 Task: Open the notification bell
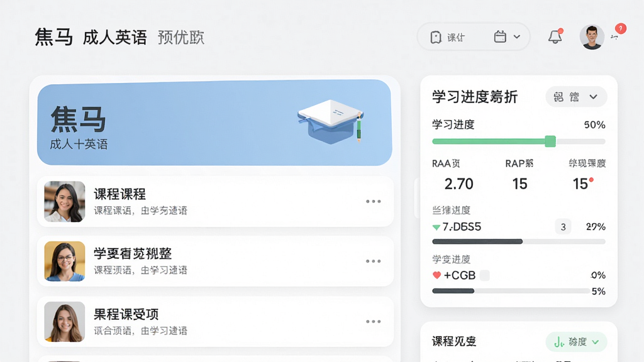[555, 36]
